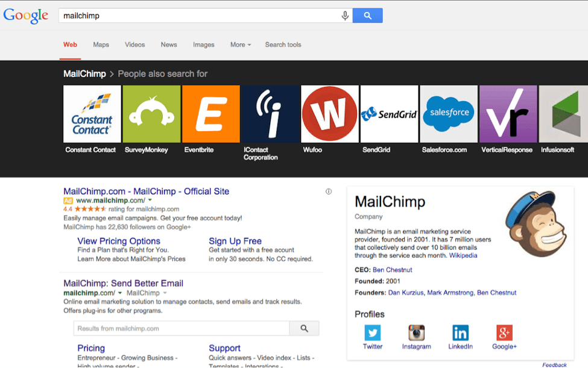Click site search magnifier for mailchimp.com
588x368 pixels.
point(304,328)
